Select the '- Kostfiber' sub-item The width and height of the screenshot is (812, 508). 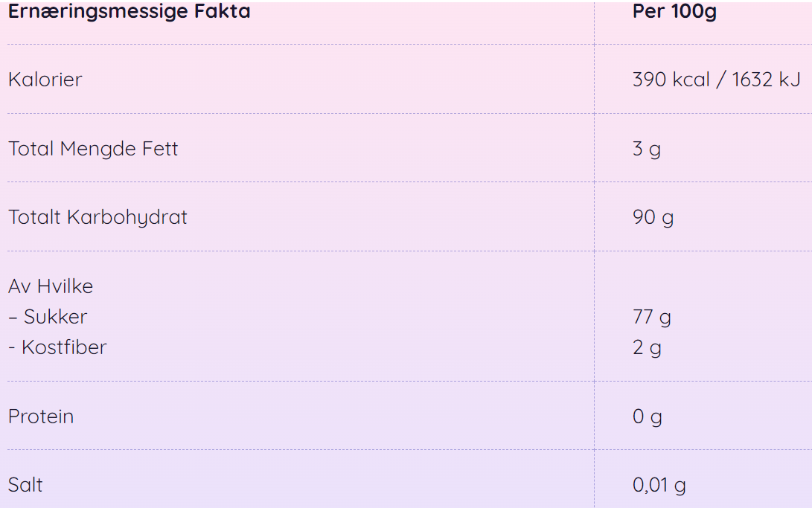click(57, 347)
